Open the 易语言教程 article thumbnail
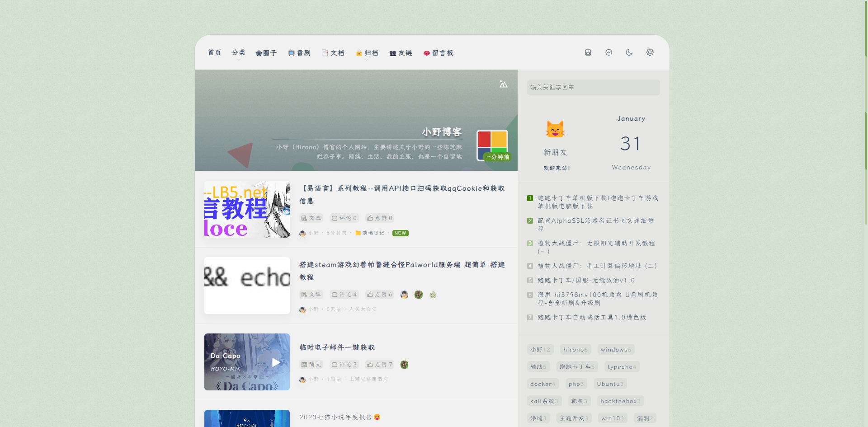Image resolution: width=868 pixels, height=427 pixels. coord(247,209)
